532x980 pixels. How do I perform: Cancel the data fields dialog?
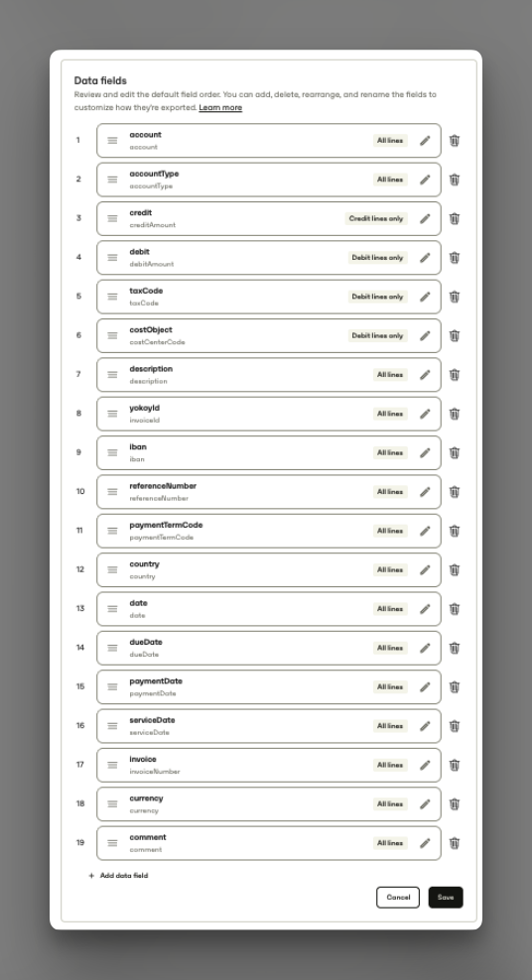[398, 898]
